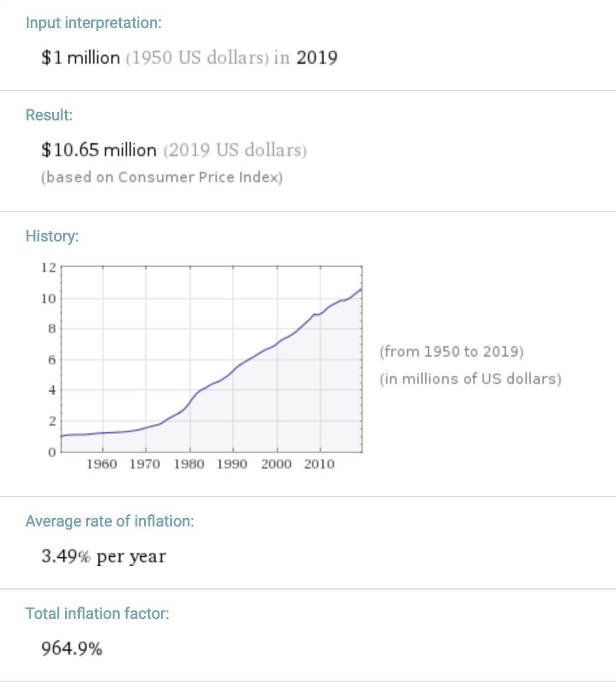This screenshot has width=616, height=682.
Task: Click the 2010 label on chart x-axis
Action: click(x=319, y=464)
